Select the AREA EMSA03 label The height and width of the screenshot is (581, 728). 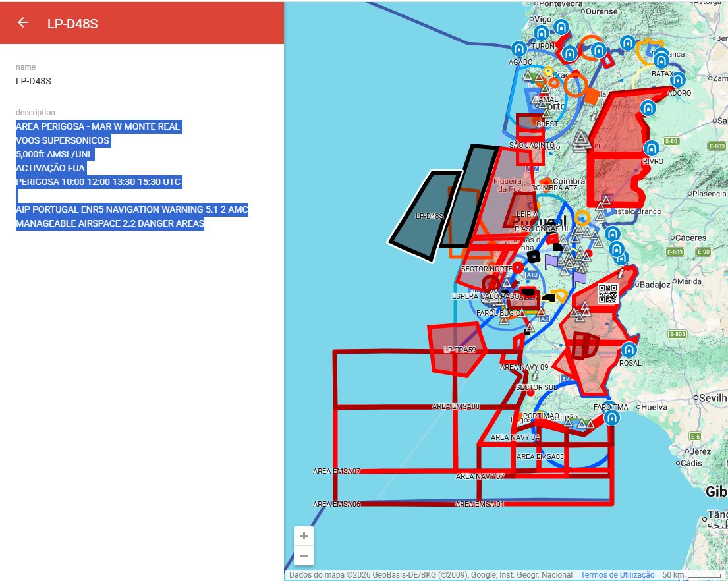(540, 456)
